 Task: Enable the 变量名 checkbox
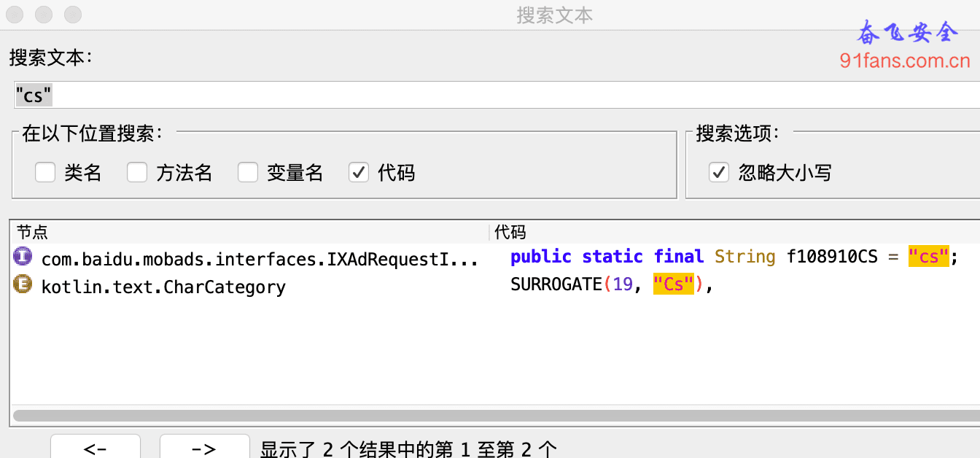coord(248,172)
